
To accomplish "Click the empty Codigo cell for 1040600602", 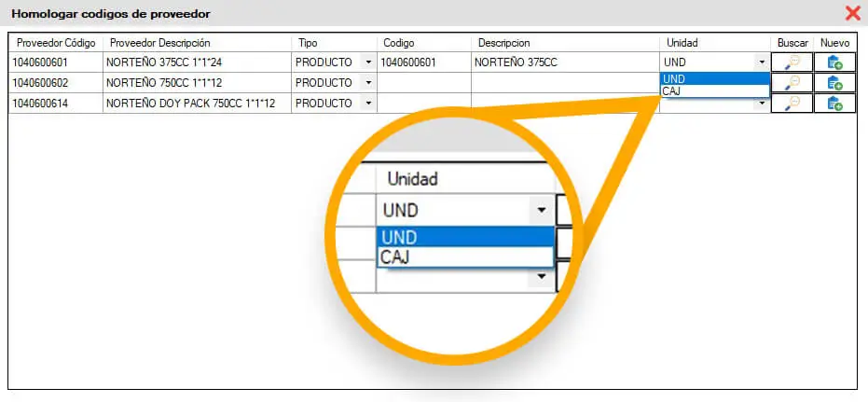I will pyautogui.click(x=424, y=83).
